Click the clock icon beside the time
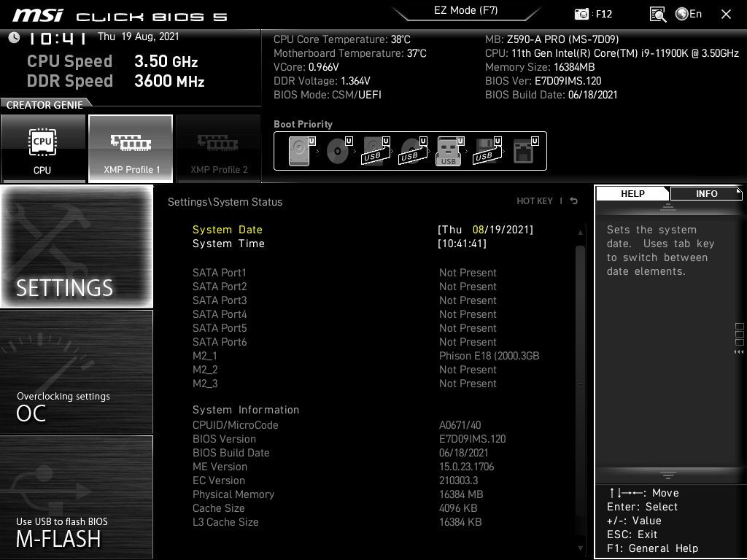 (15, 38)
